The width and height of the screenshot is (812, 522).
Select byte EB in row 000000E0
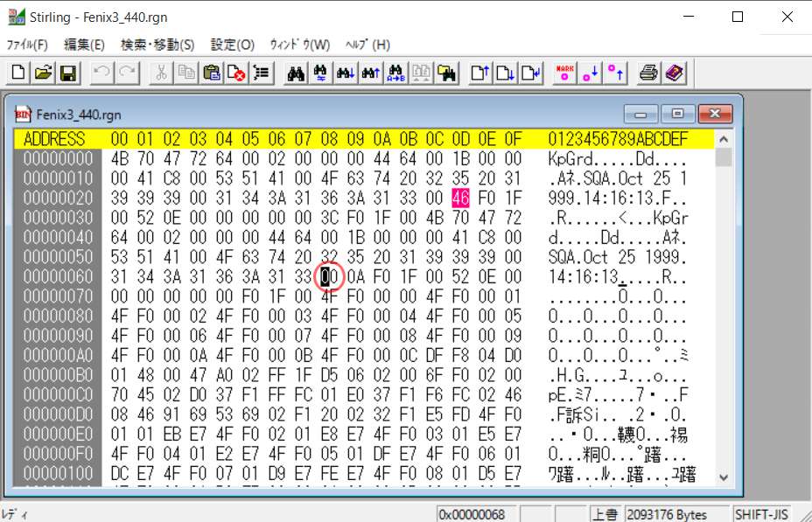(171, 434)
